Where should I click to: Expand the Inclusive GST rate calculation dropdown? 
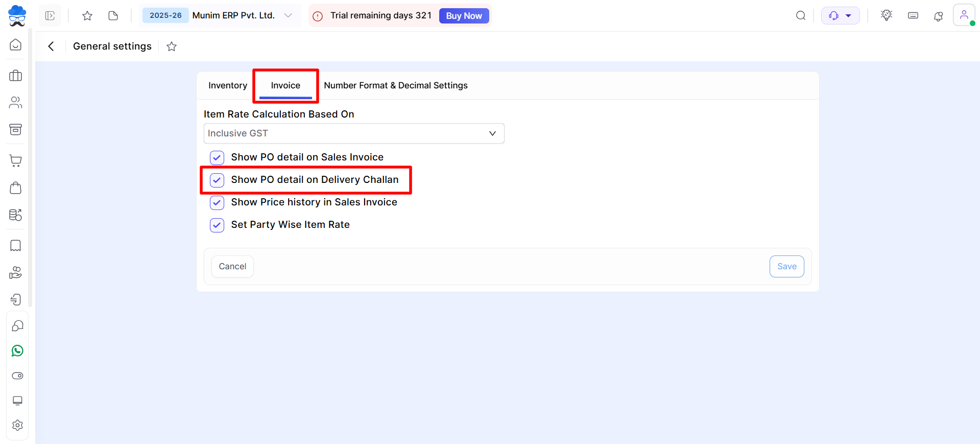tap(353, 133)
